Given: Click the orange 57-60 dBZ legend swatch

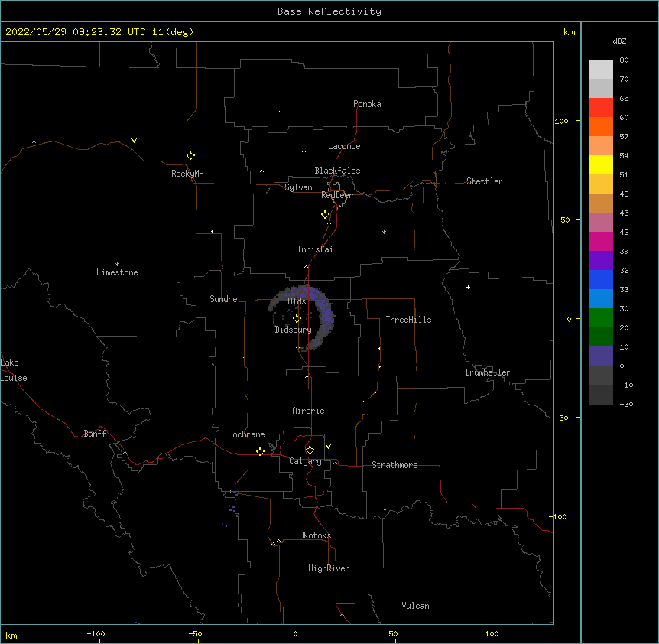Looking at the screenshot, I should point(601,126).
